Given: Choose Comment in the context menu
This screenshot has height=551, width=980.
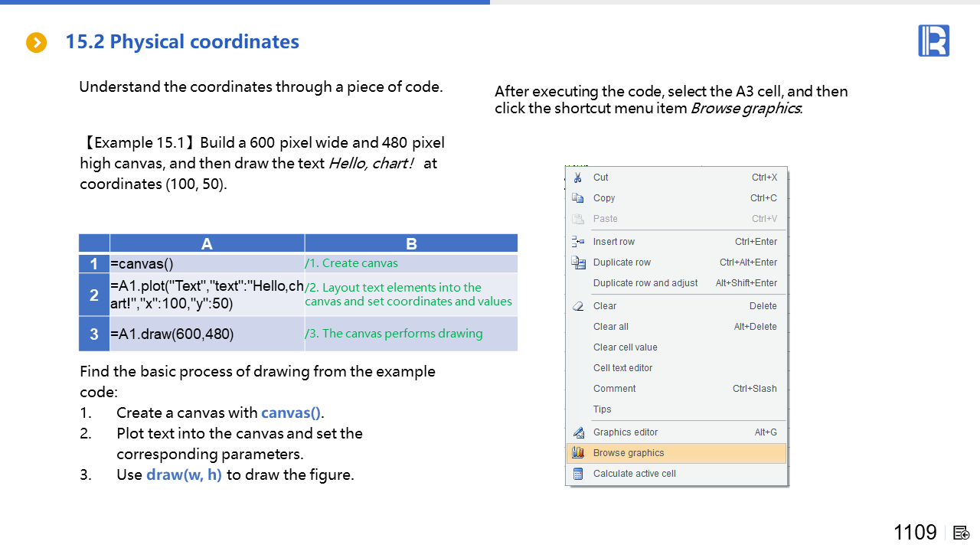Looking at the screenshot, I should [615, 389].
